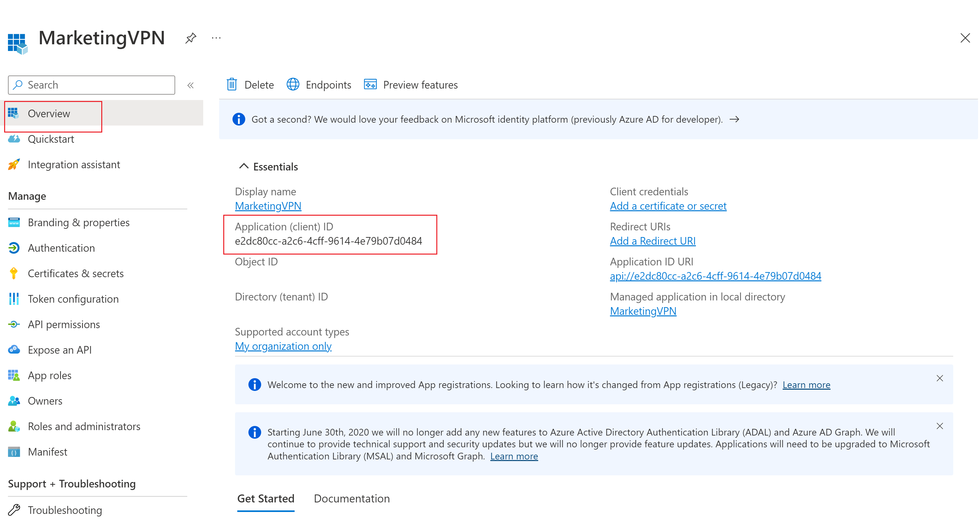Click the Support + Troubleshooting heading
The image size is (980, 526).
pos(72,484)
